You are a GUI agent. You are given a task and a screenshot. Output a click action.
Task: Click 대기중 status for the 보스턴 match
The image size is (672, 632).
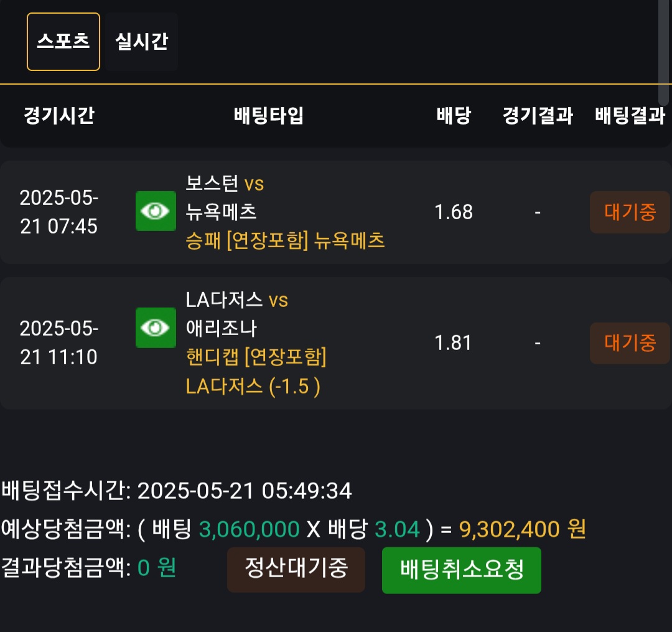point(630,212)
